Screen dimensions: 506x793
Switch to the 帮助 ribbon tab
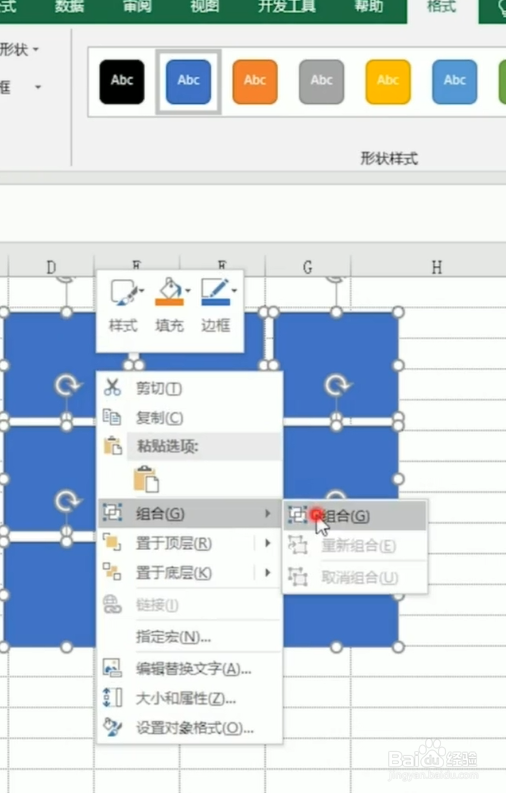pos(369,7)
